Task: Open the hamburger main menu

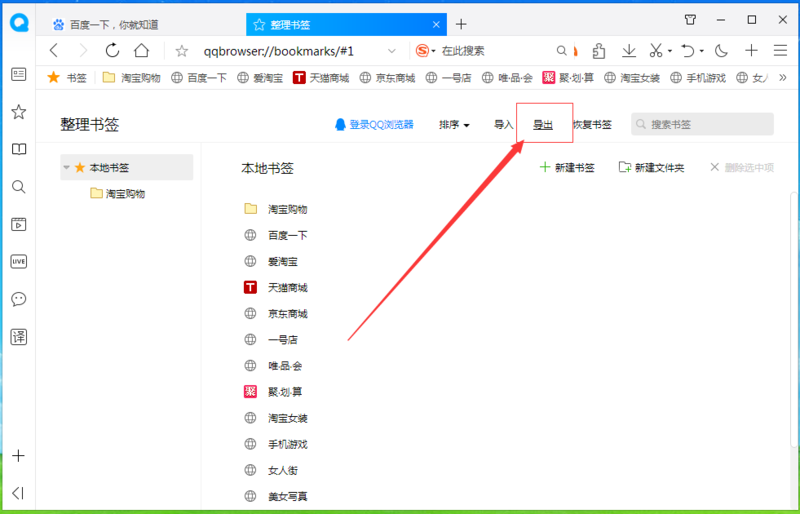Action: [780, 51]
